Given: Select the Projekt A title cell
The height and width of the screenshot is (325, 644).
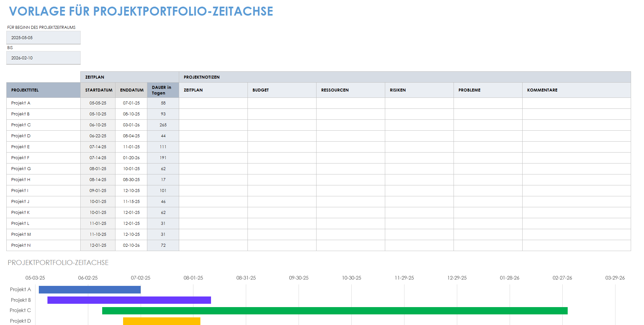Looking at the screenshot, I should pyautogui.click(x=43, y=103).
